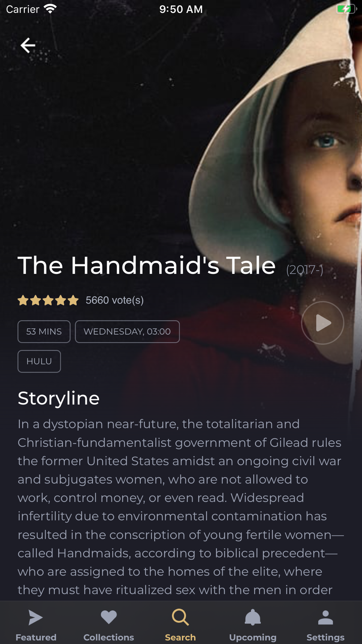Tap The Handmaid's Tale title
The image size is (362, 644).
(x=147, y=265)
